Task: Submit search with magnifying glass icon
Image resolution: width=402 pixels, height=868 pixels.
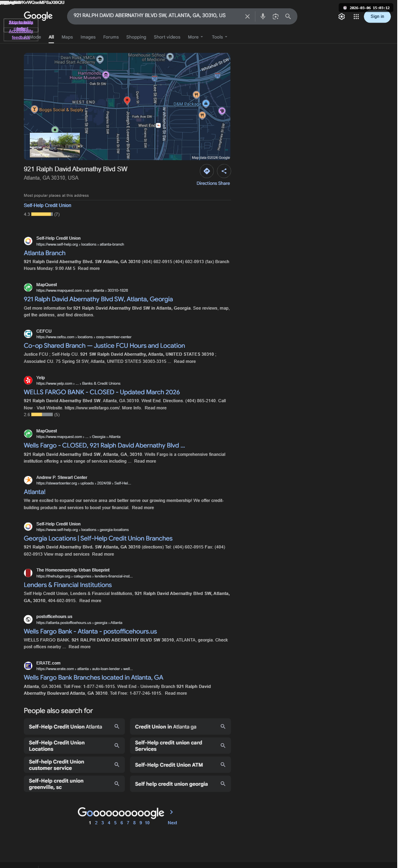Action: (x=288, y=16)
